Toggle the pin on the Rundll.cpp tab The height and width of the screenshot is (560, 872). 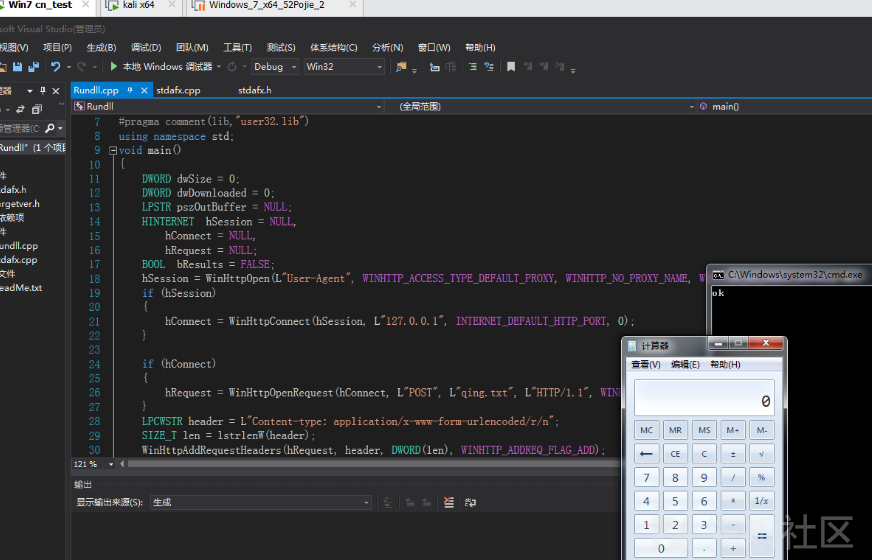coord(130,90)
